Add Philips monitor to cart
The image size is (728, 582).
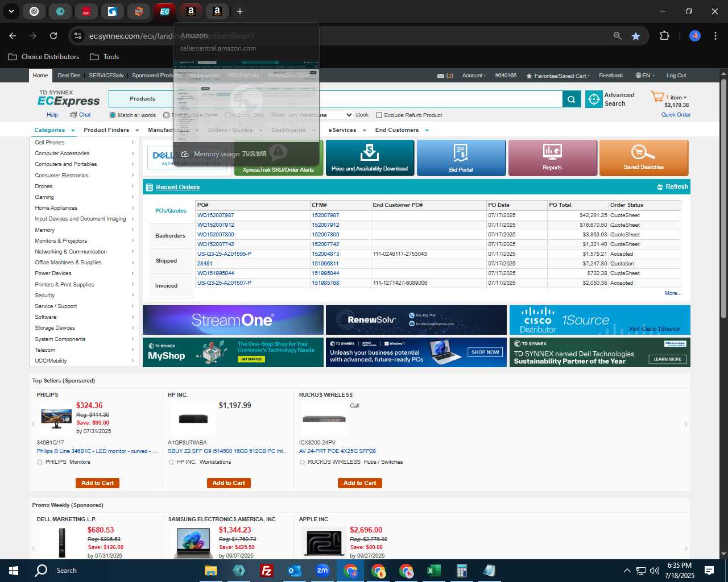(x=97, y=483)
